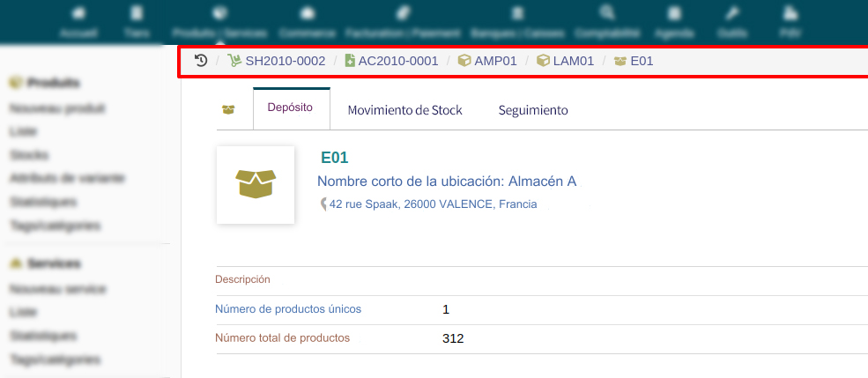Viewport: 868px width, 378px height.
Task: Select the unique products value 1
Action: (x=446, y=310)
